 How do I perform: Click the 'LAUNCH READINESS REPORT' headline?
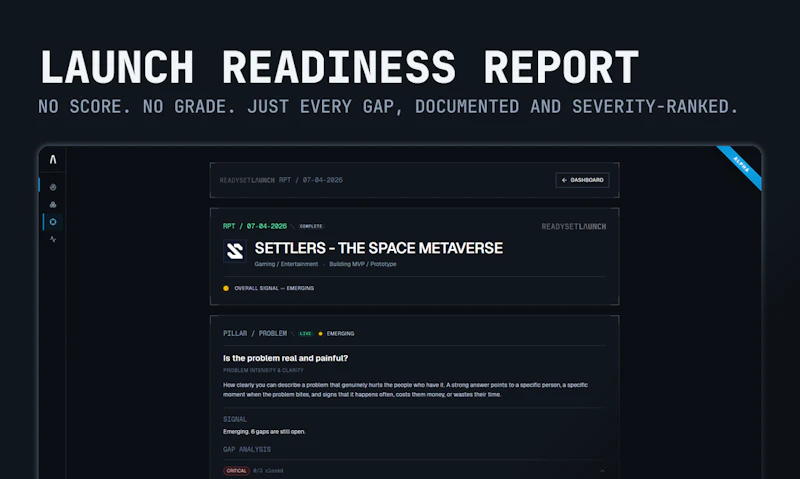click(x=339, y=67)
